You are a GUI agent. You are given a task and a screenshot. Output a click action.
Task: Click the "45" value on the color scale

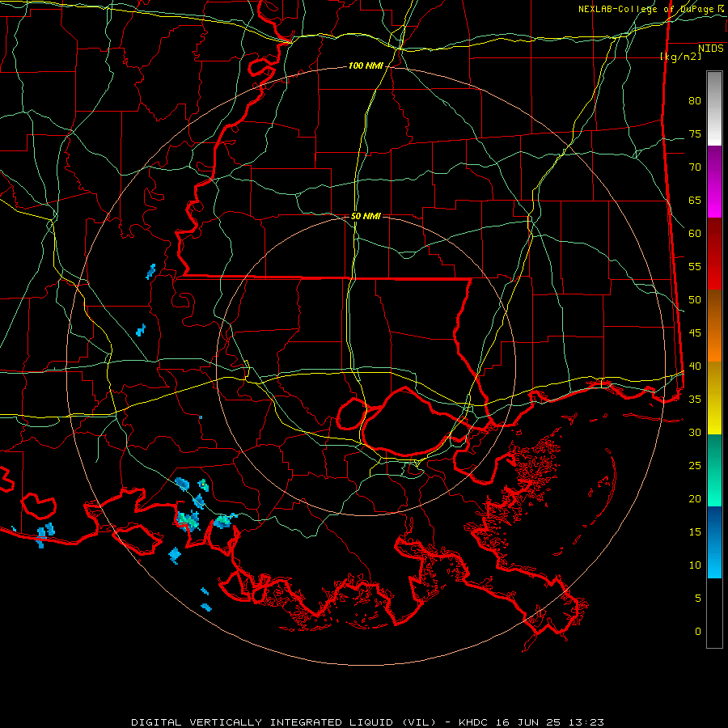tap(695, 333)
